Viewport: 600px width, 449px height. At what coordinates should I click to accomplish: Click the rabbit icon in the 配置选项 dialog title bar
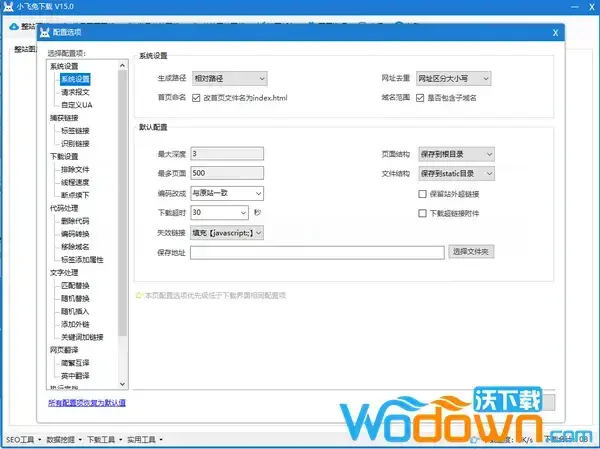click(x=45, y=33)
